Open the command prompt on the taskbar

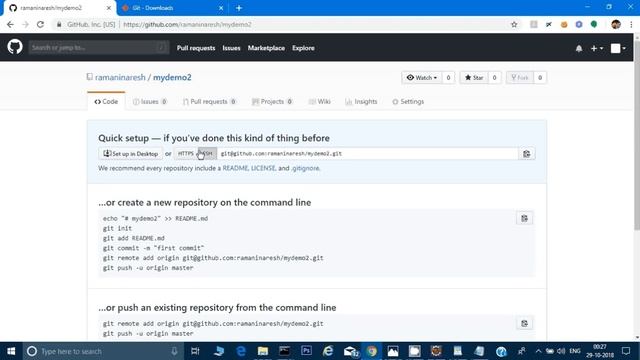point(284,351)
